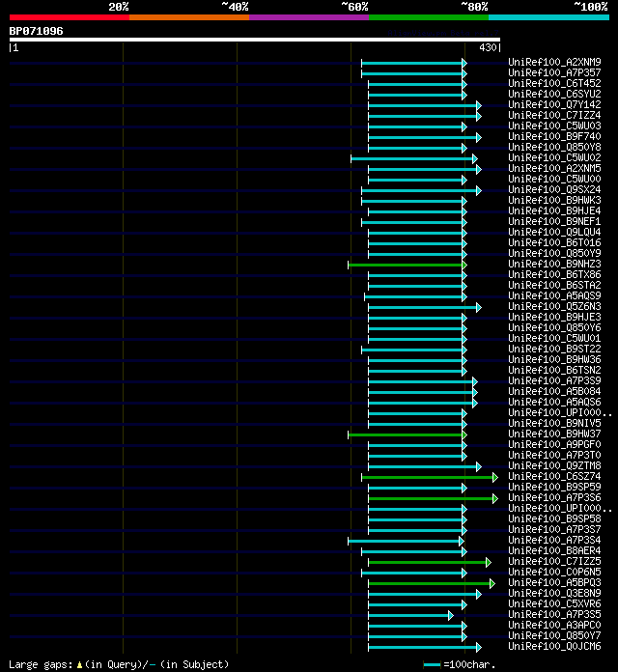Open the UniRef100_B8AER4 entry
The image size is (618, 672).
pyautogui.click(x=554, y=551)
